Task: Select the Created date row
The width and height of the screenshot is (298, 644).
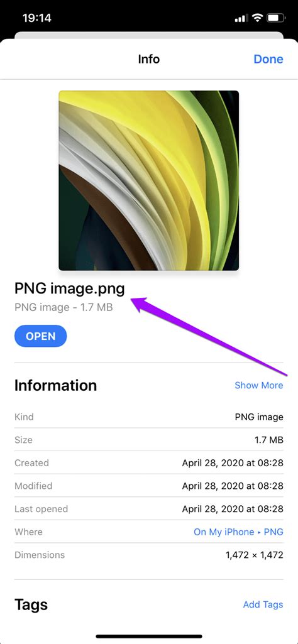Action: pos(149,463)
